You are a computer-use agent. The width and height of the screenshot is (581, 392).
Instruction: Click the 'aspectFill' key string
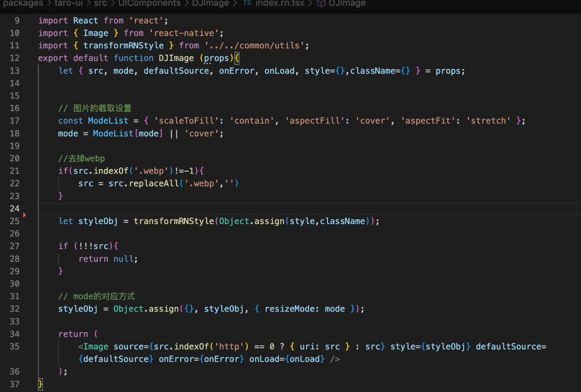coord(315,121)
